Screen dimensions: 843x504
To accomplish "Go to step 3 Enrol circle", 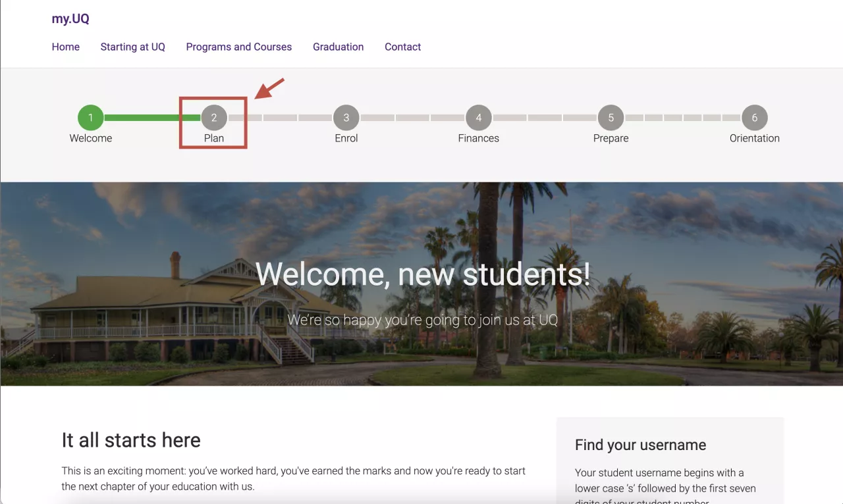I will [x=346, y=118].
